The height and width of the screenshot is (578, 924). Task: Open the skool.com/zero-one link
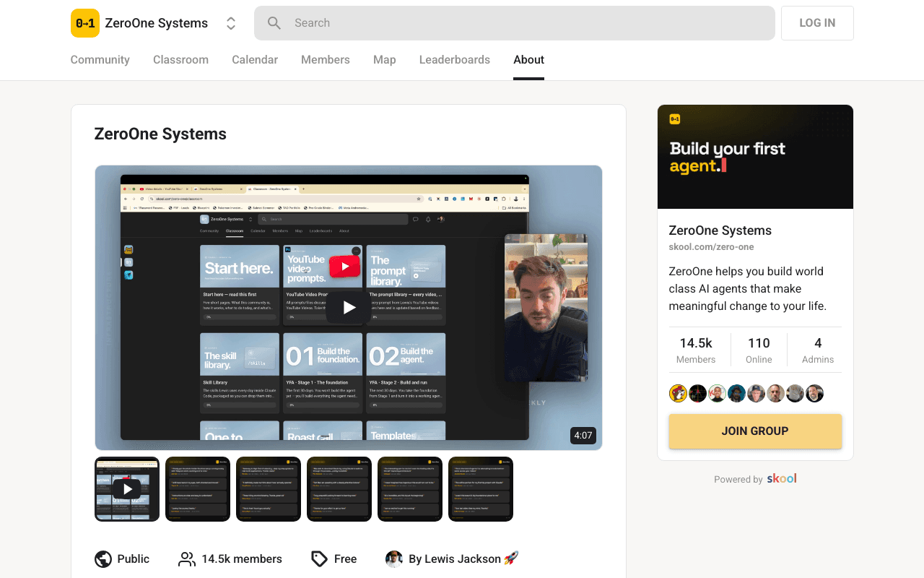(x=712, y=247)
